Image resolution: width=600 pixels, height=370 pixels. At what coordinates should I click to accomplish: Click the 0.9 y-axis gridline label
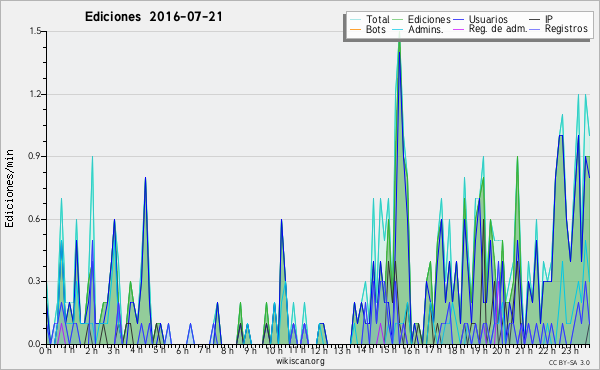[36, 156]
